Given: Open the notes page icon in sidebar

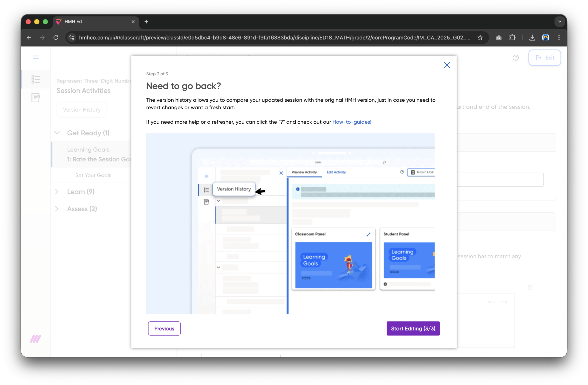Looking at the screenshot, I should pyautogui.click(x=36, y=97).
